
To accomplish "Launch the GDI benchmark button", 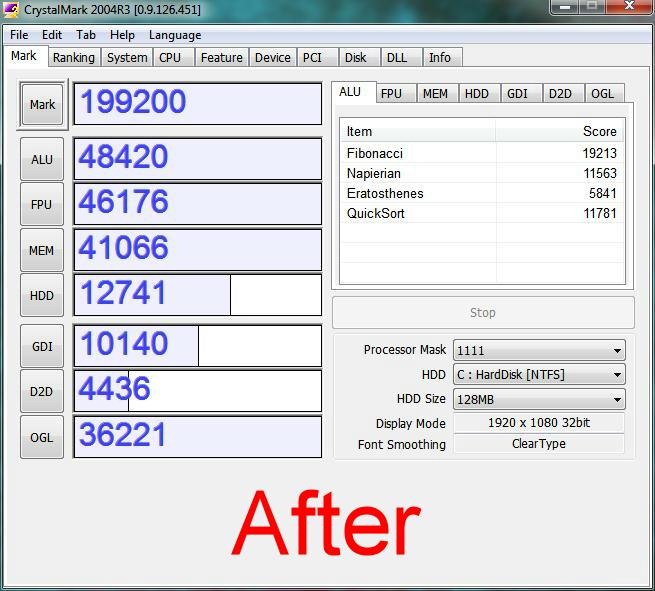I will tap(42, 346).
